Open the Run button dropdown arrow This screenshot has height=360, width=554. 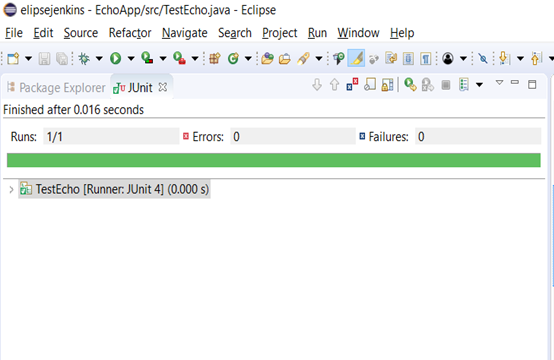click(131, 58)
